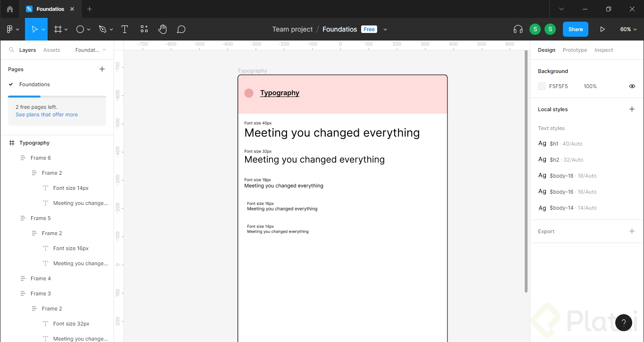Collapse the pages list via Foundat... dropdown
Viewport: 644px width, 342px height.
pyautogui.click(x=91, y=50)
